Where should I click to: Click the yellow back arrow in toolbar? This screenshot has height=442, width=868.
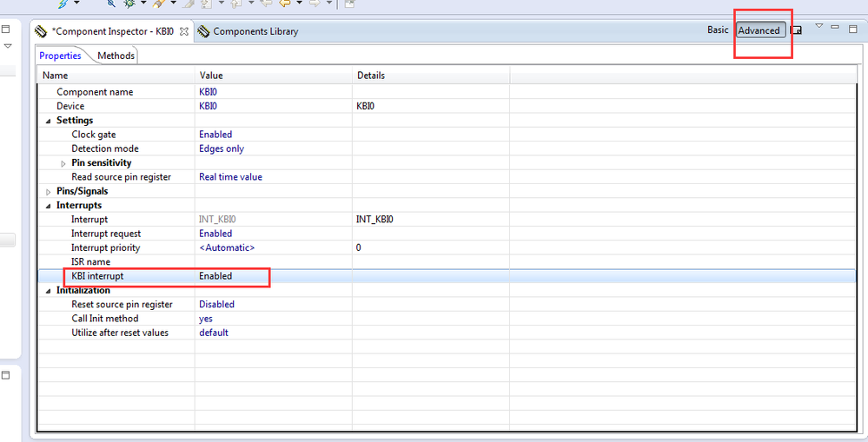point(284,3)
